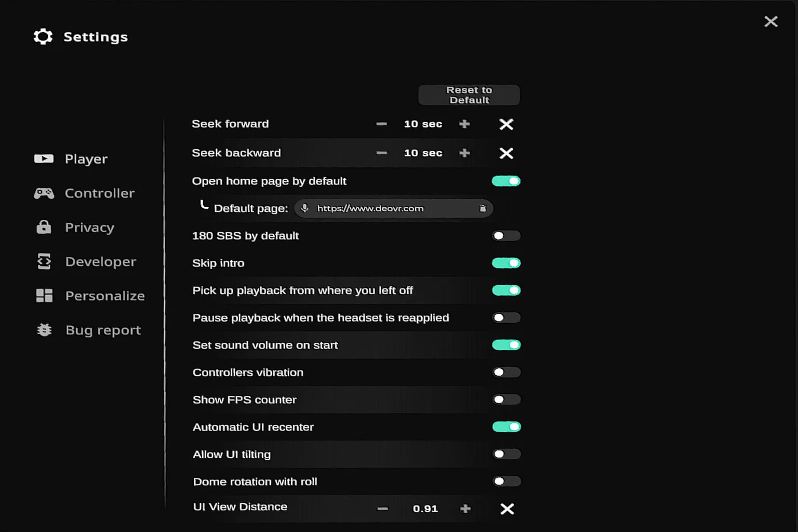The height and width of the screenshot is (532, 798).
Task: Open Privacy settings via the lock icon
Action: pos(44,227)
